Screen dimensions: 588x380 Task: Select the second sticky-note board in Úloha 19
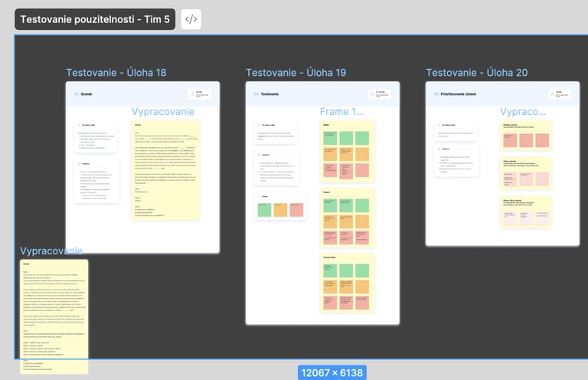[x=347, y=218]
